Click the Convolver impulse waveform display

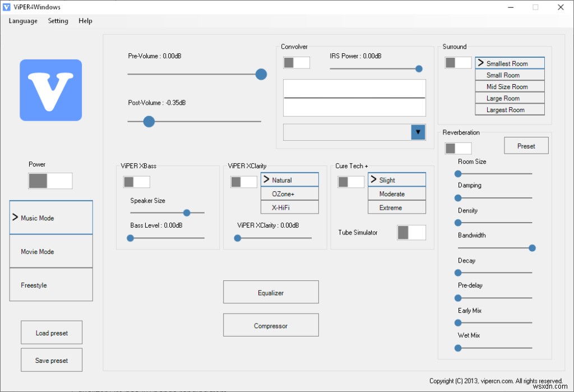click(x=354, y=98)
